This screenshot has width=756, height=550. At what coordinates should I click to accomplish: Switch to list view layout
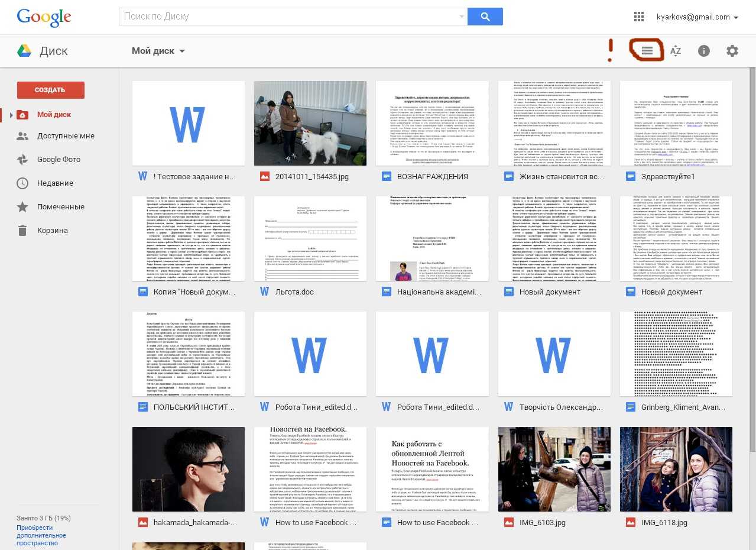tap(647, 51)
